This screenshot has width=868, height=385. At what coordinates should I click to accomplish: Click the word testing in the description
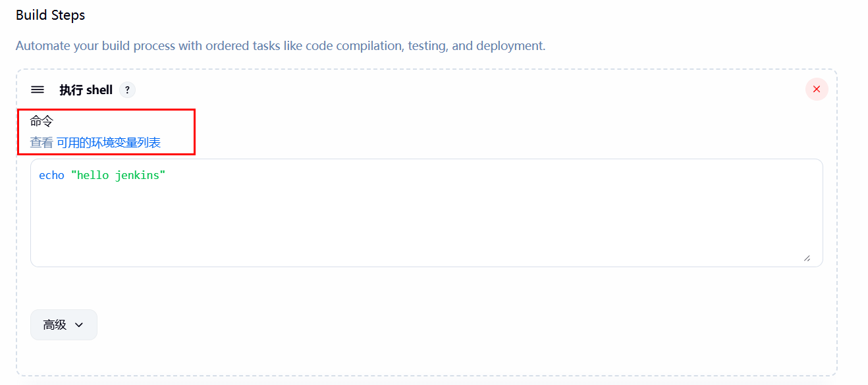click(427, 46)
